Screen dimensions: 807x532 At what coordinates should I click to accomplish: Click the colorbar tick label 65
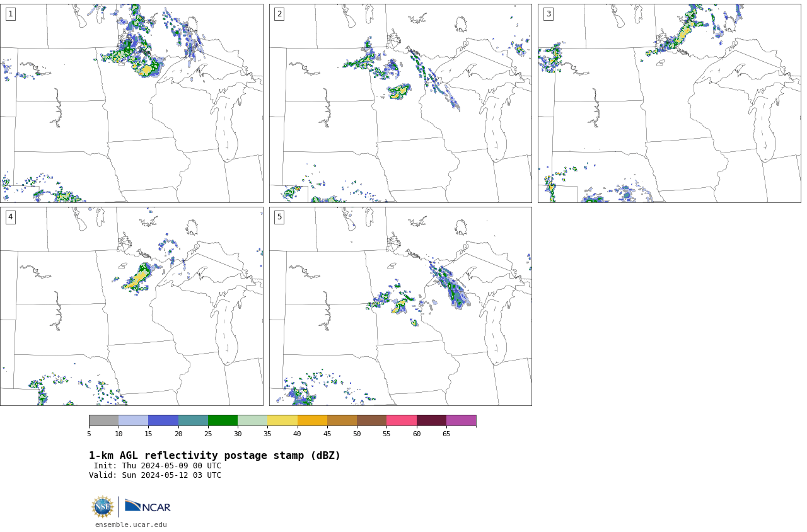point(446,434)
